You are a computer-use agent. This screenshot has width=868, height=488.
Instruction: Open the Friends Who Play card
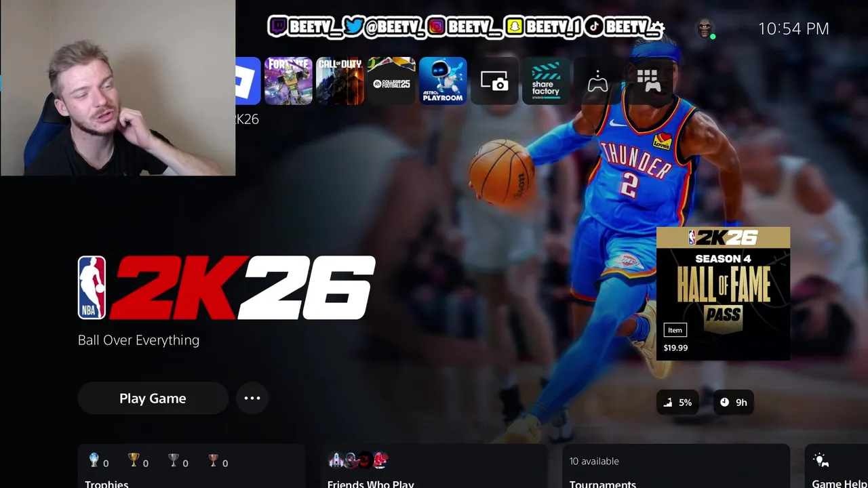click(x=434, y=466)
